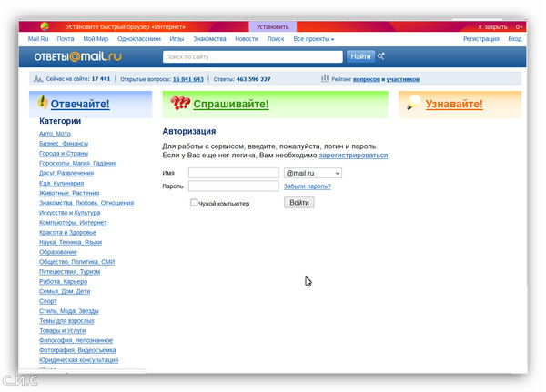The image size is (546, 392).
Task: Click the Войти login button
Action: (299, 203)
